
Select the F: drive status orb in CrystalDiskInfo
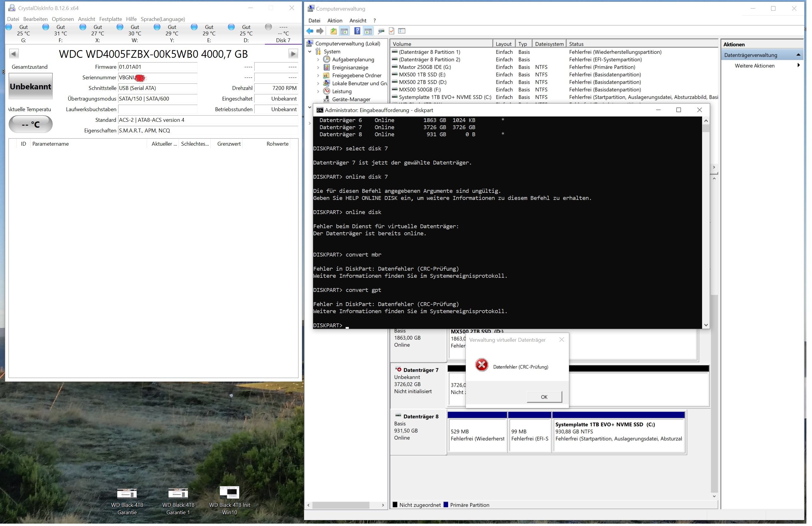[x=45, y=27]
